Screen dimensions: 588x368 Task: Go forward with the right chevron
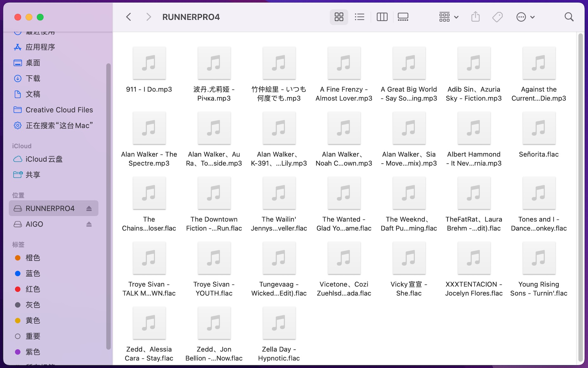pyautogui.click(x=148, y=17)
